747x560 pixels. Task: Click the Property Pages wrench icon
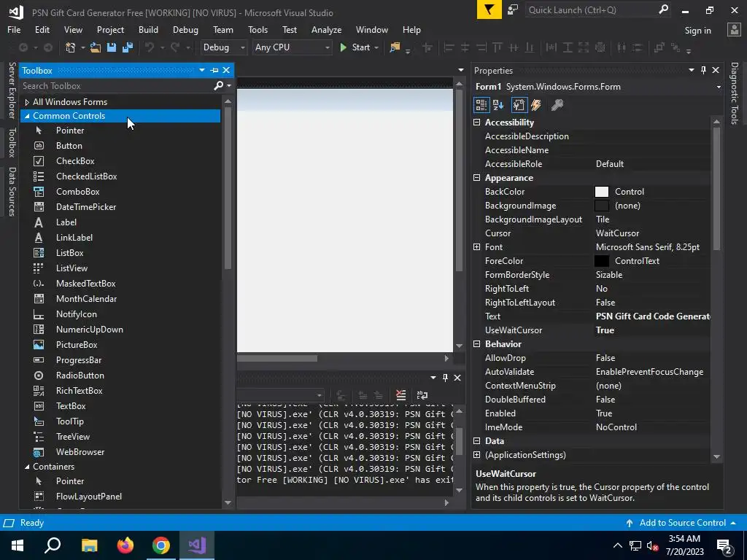click(557, 105)
